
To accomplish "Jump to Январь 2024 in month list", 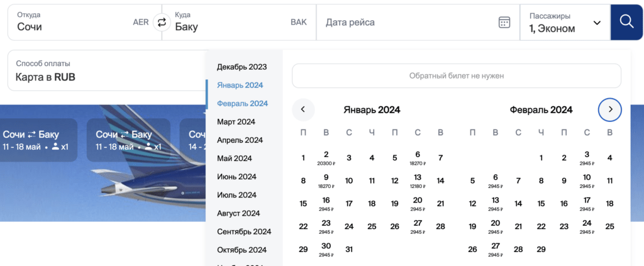I will point(240,86).
